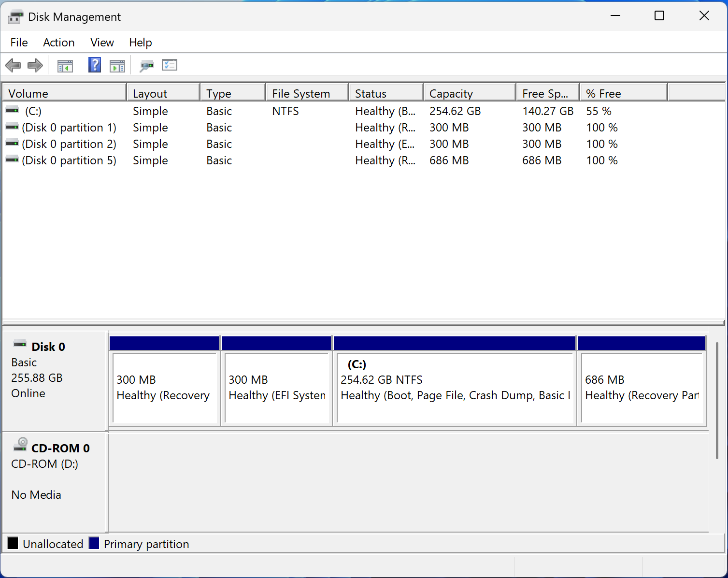This screenshot has height=578, width=728.
Task: Open the File menu
Action: coord(19,43)
